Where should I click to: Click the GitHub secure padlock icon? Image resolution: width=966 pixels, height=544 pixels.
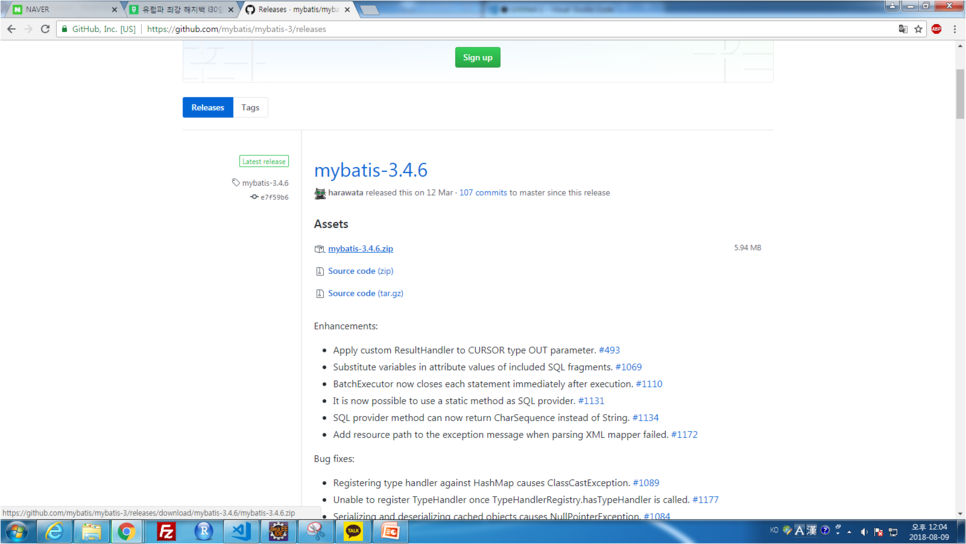tap(64, 29)
